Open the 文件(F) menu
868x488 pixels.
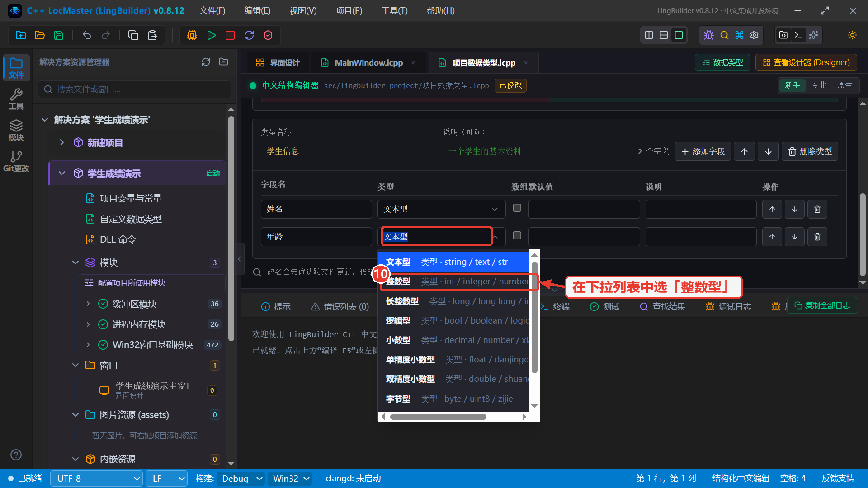click(212, 10)
